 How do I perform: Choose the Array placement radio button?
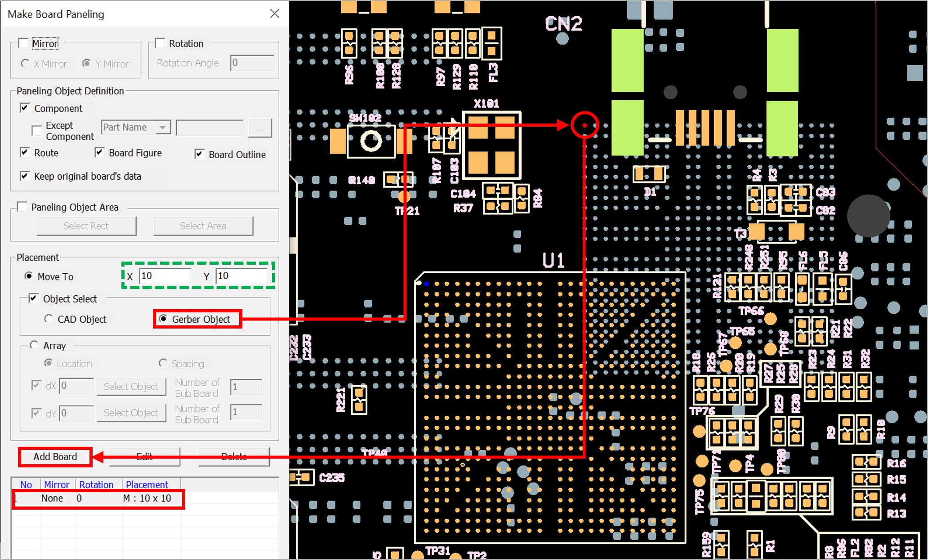34,345
